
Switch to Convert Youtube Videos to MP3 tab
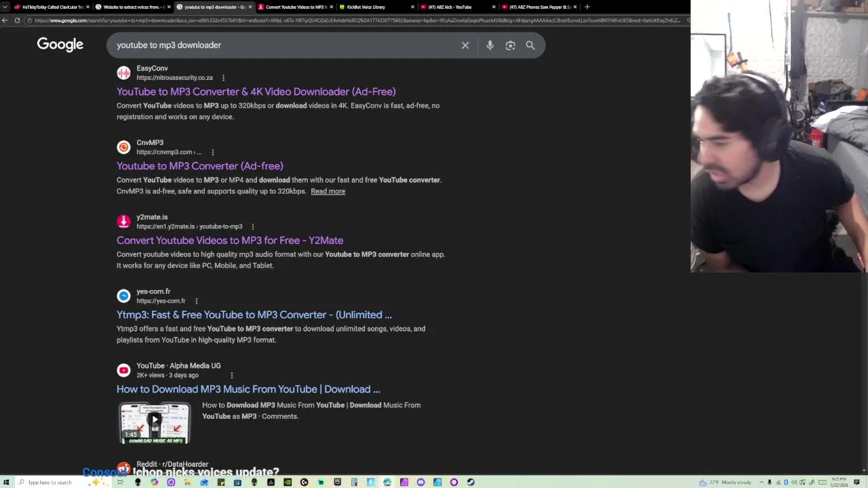pyautogui.click(x=295, y=7)
